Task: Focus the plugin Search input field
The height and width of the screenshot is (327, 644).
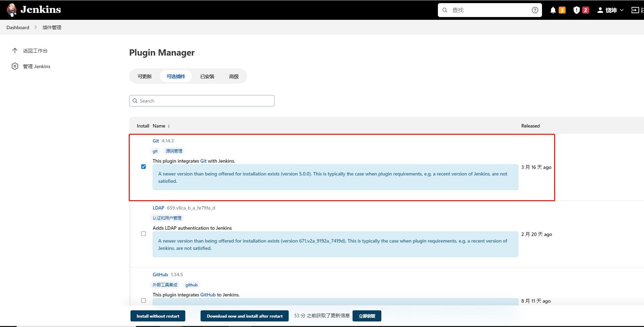Action: pos(202,101)
